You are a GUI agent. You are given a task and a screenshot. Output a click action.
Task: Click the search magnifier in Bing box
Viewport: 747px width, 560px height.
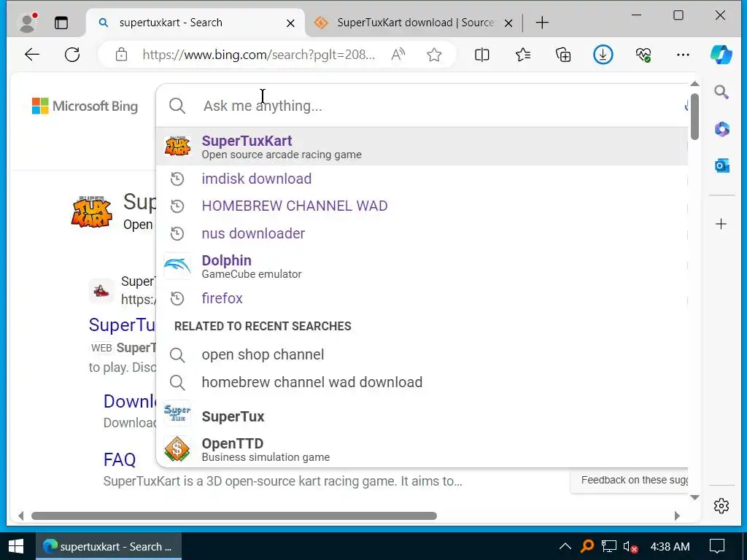coord(177,106)
